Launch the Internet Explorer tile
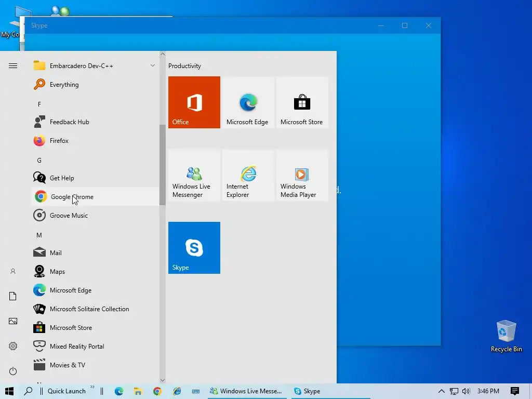This screenshot has width=532, height=399. click(248, 175)
